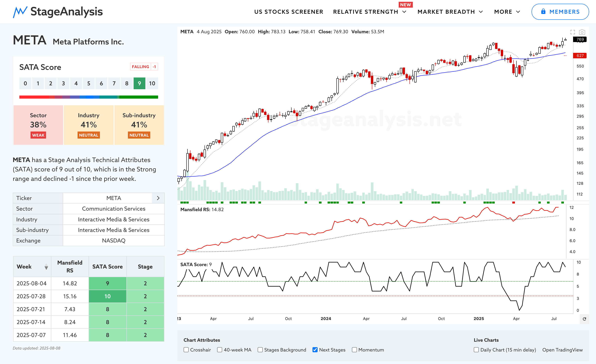The image size is (596, 364).
Task: Click Mansfield RS value 7.43
Action: tap(70, 309)
